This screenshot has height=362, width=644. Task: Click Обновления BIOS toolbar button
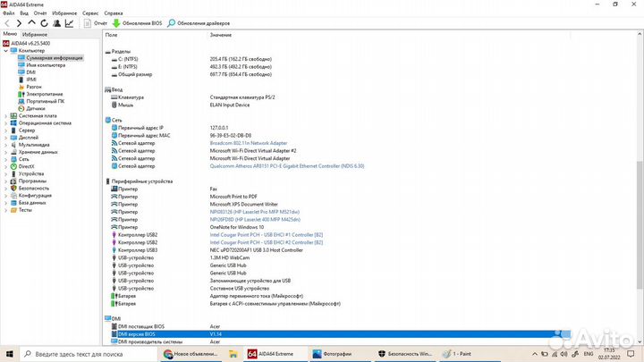(137, 23)
